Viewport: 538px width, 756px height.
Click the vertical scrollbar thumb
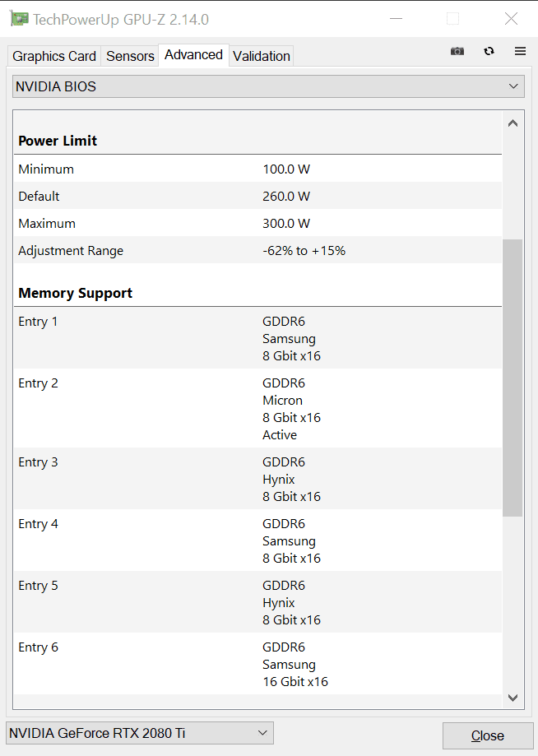[512, 378]
